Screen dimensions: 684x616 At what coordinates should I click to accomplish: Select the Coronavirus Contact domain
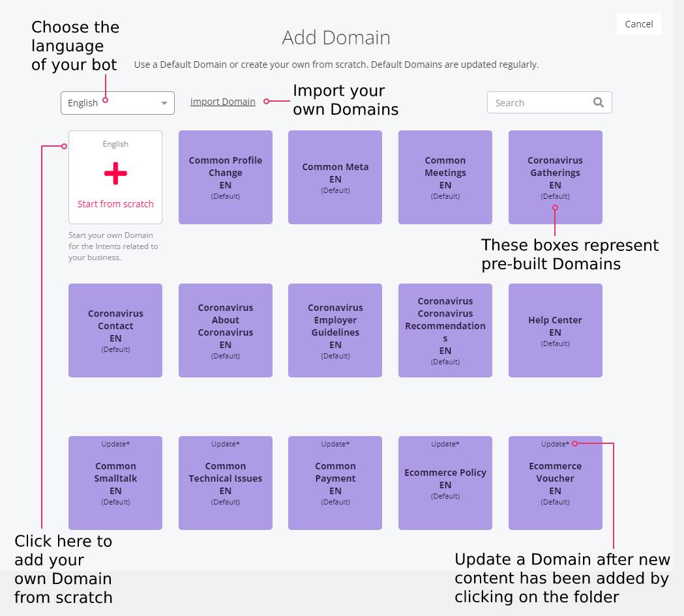[x=115, y=330]
